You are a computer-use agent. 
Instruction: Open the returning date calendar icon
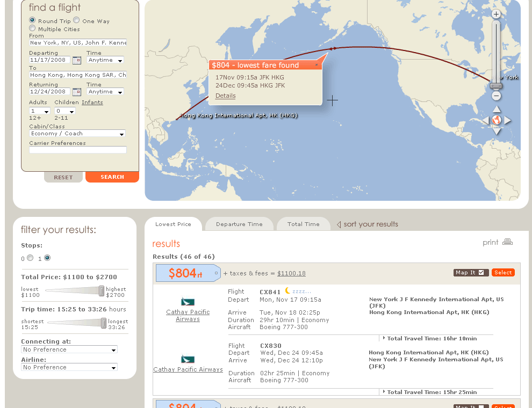[x=76, y=92]
